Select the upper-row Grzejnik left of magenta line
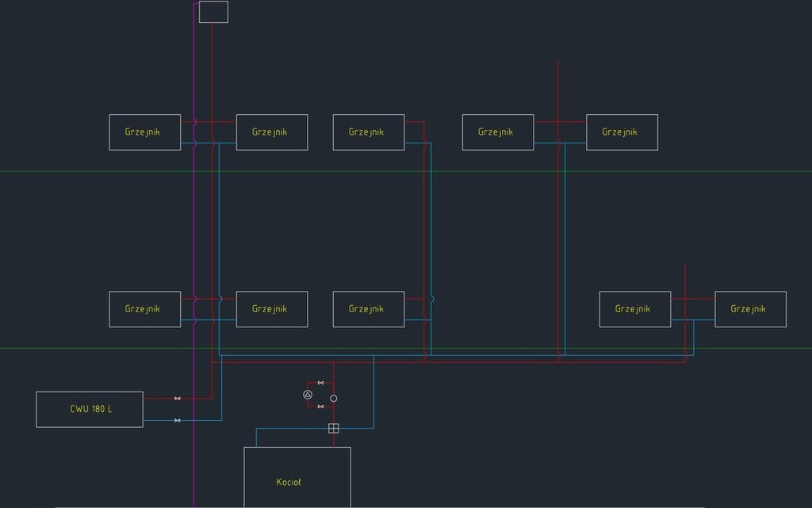 [144, 132]
